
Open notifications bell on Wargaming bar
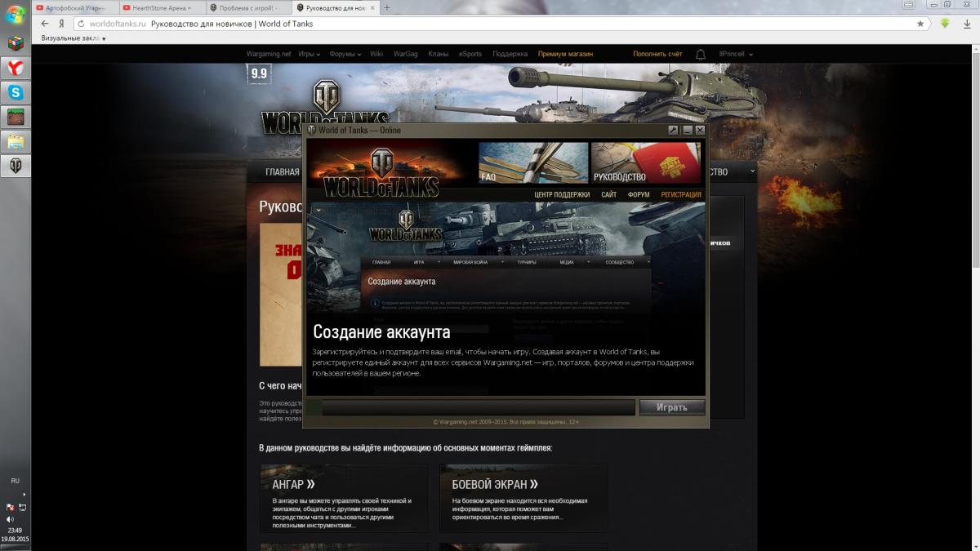(701, 54)
